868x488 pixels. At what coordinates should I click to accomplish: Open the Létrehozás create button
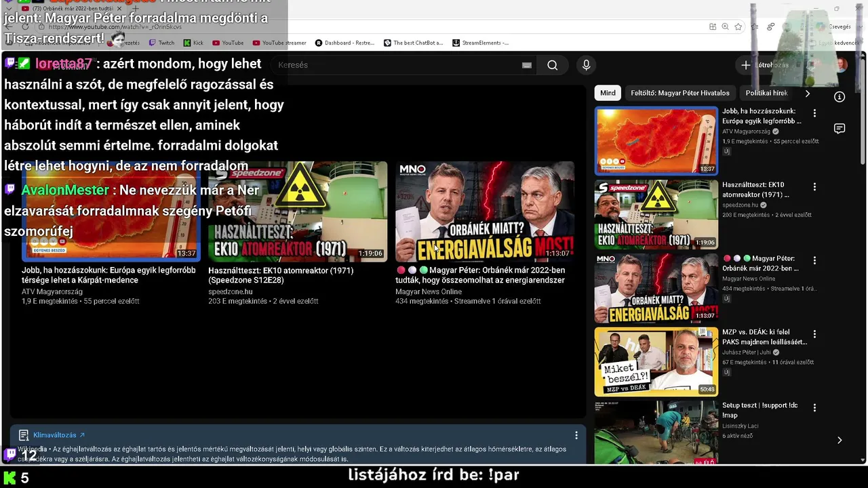click(766, 65)
